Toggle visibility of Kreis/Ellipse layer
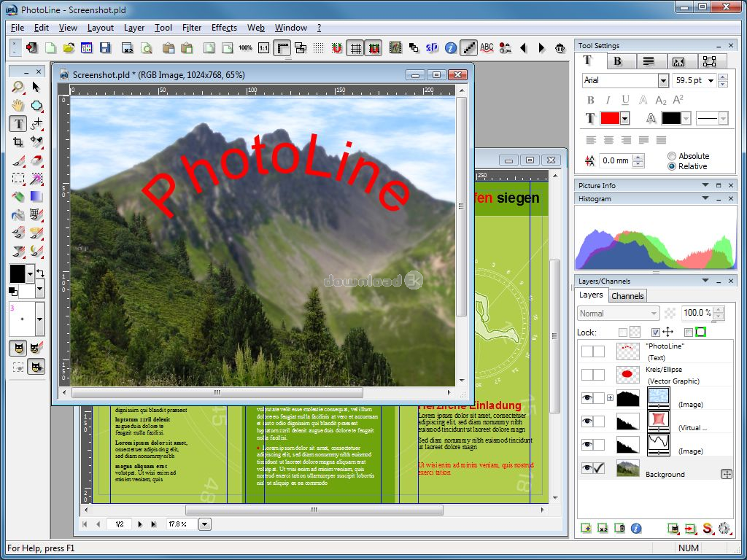747x560 pixels. pos(587,375)
